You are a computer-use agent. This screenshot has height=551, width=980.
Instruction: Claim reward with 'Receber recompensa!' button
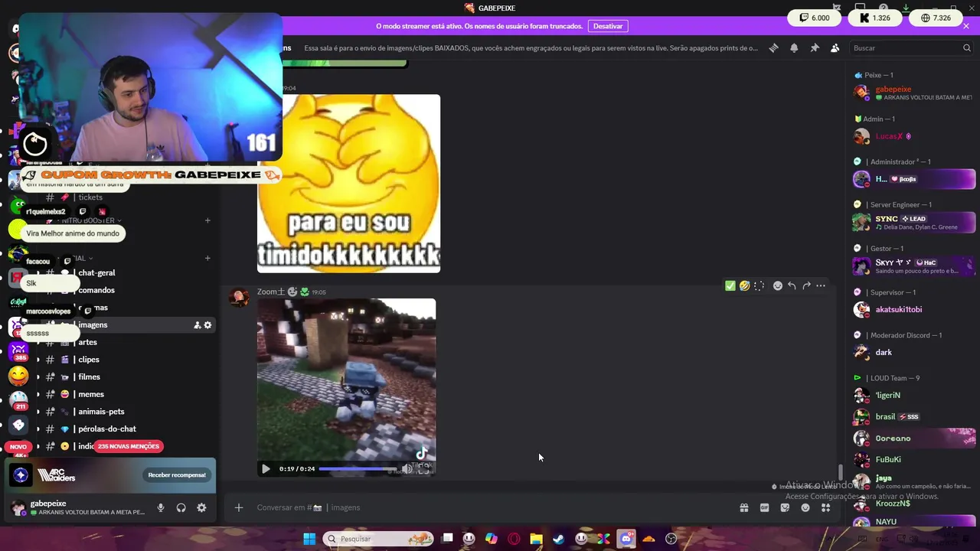point(177,475)
